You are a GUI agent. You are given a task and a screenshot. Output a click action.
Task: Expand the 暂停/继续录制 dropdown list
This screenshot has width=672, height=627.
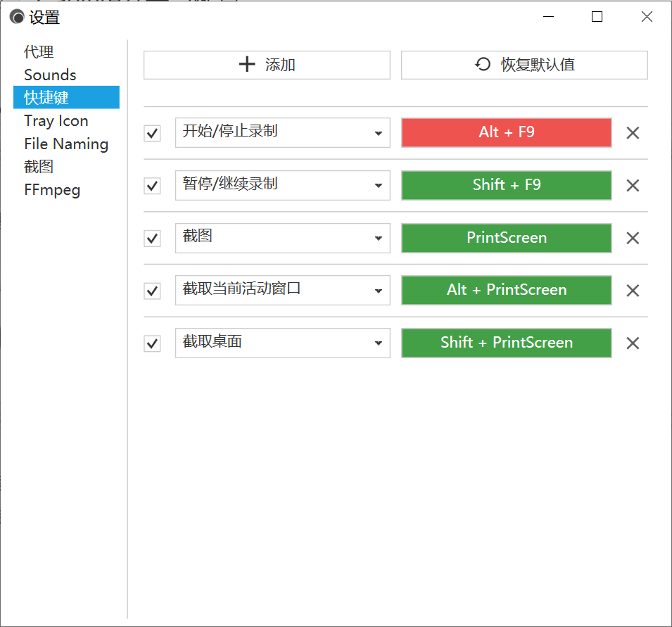click(x=379, y=185)
